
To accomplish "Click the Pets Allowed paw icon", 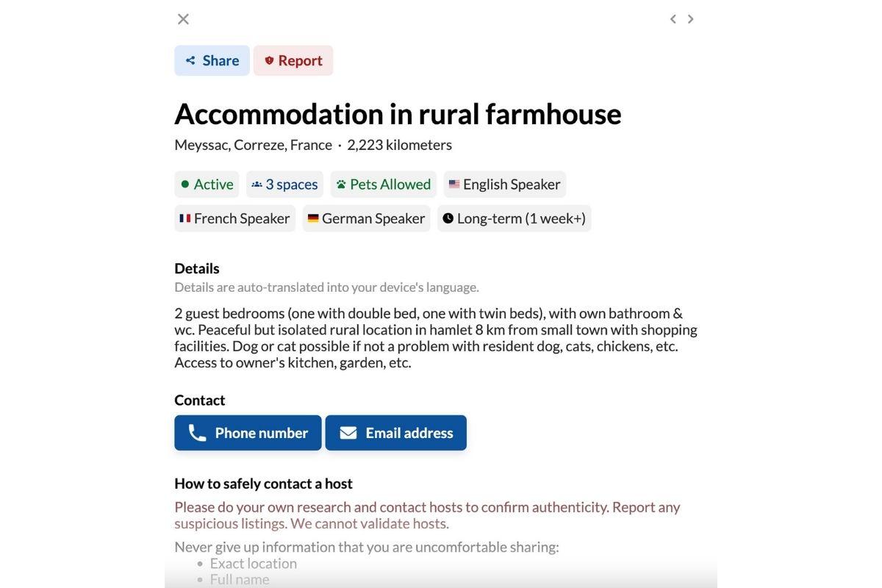I will pyautogui.click(x=341, y=184).
